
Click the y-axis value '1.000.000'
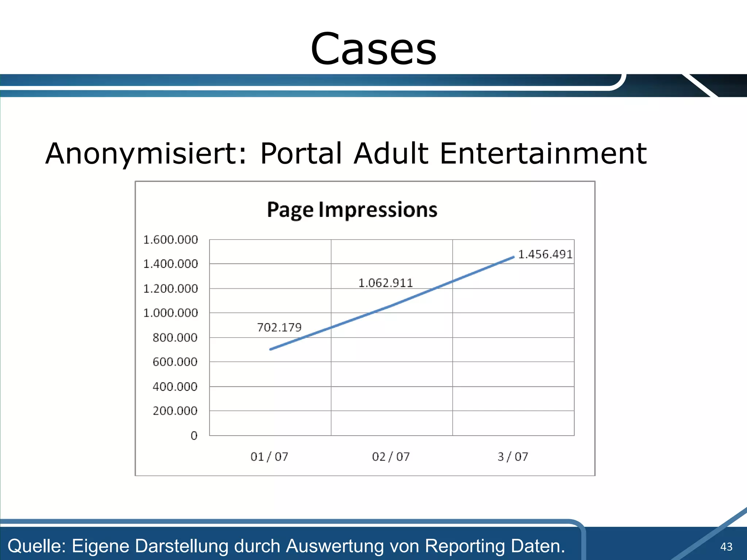(170, 313)
